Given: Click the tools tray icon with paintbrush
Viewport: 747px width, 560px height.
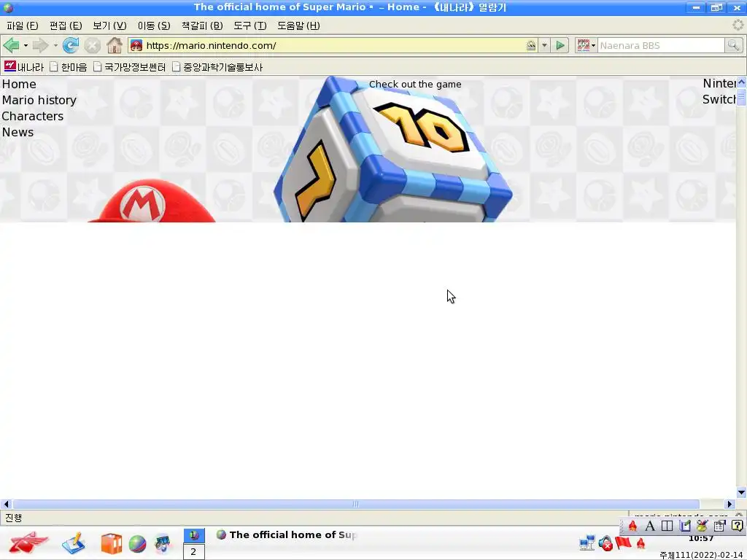Looking at the screenshot, I should click(703, 526).
